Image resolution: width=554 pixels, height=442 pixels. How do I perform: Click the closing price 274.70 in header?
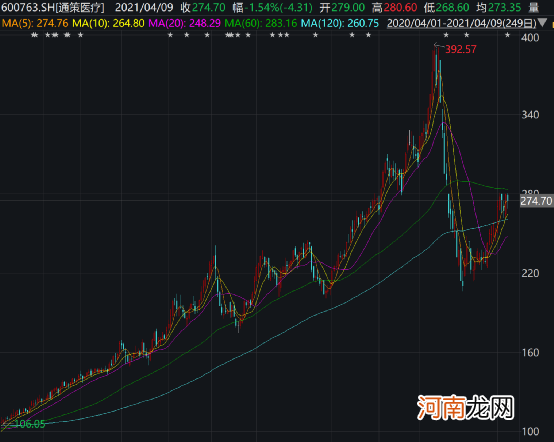point(208,7)
